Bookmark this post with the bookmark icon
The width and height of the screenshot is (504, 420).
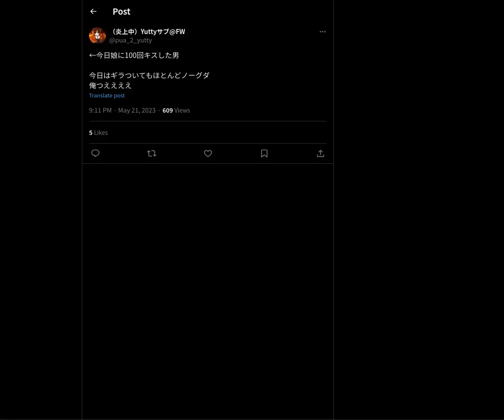[x=264, y=153]
